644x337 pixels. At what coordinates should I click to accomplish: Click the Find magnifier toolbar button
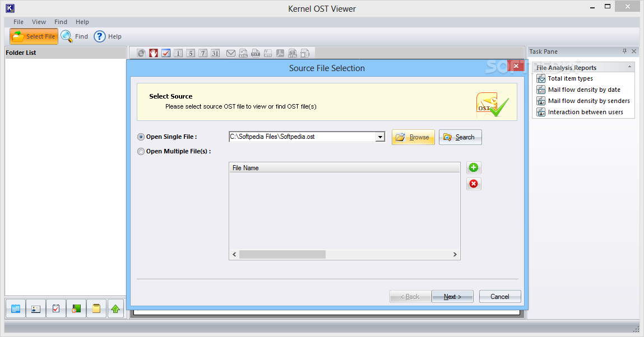tap(75, 36)
